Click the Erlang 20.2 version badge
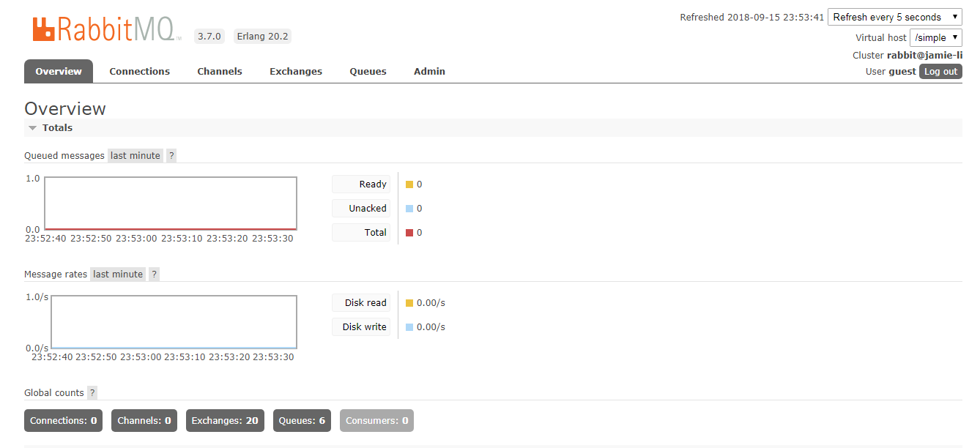Image resolution: width=980 pixels, height=448 pixels. click(262, 36)
